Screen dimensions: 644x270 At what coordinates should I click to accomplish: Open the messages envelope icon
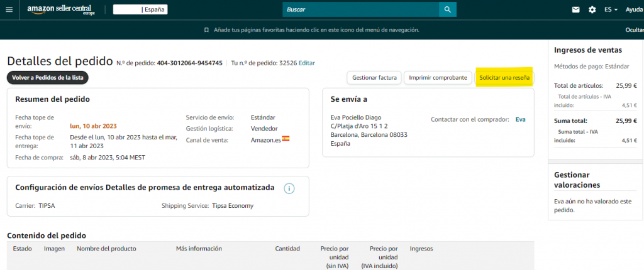coord(576,9)
